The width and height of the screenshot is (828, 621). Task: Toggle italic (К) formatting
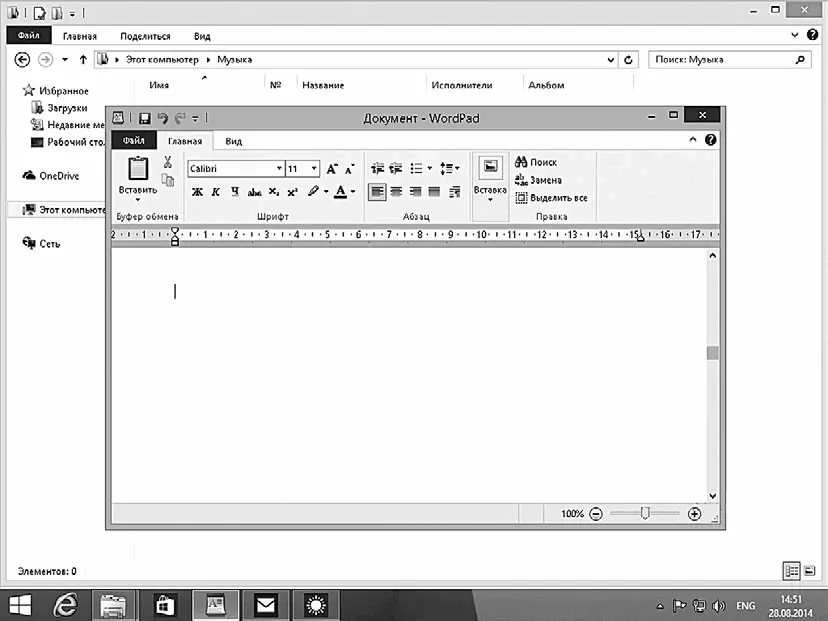pyautogui.click(x=216, y=192)
